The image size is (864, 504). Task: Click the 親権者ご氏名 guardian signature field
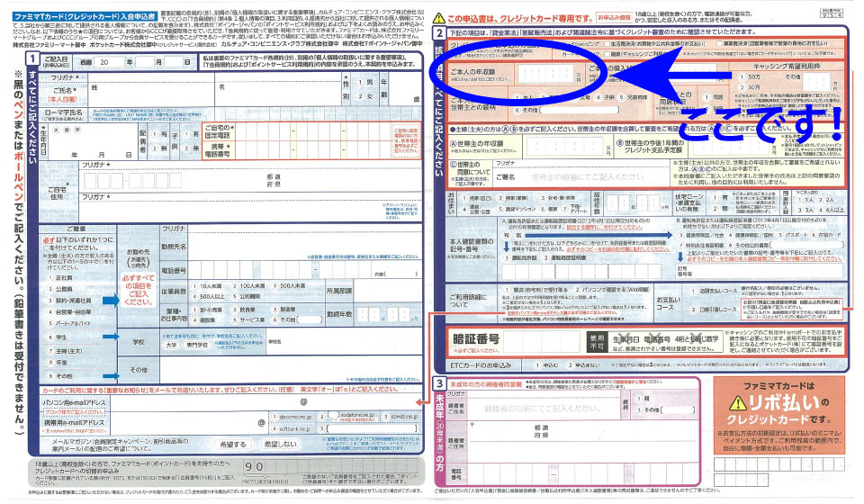click(543, 409)
